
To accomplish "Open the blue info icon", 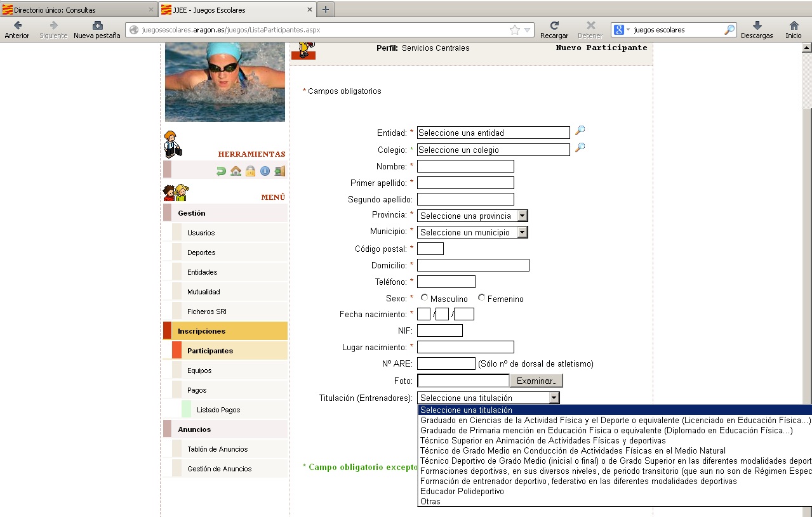I will (265, 171).
